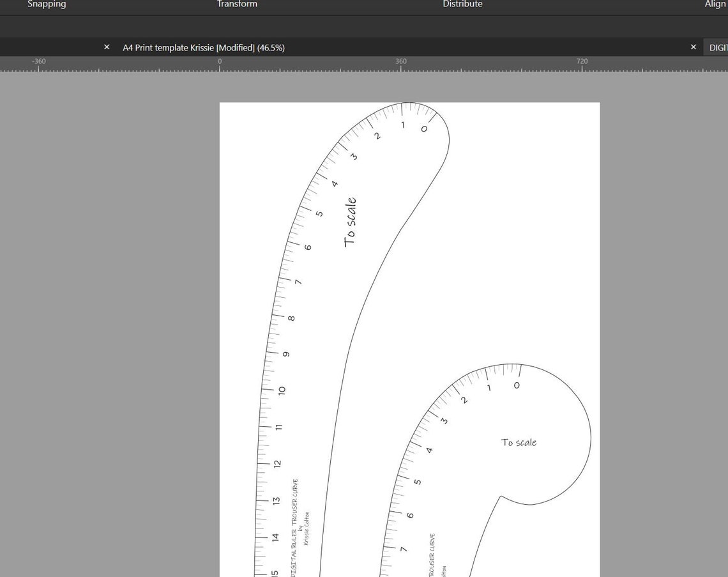
Task: Click the X left of the document title
Action: [x=106, y=47]
